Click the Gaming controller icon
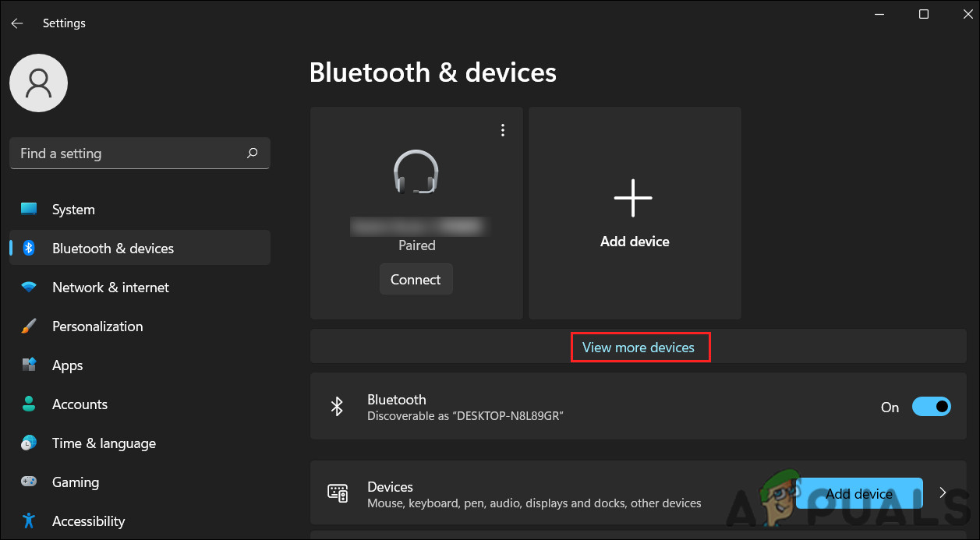980x540 pixels. (29, 482)
